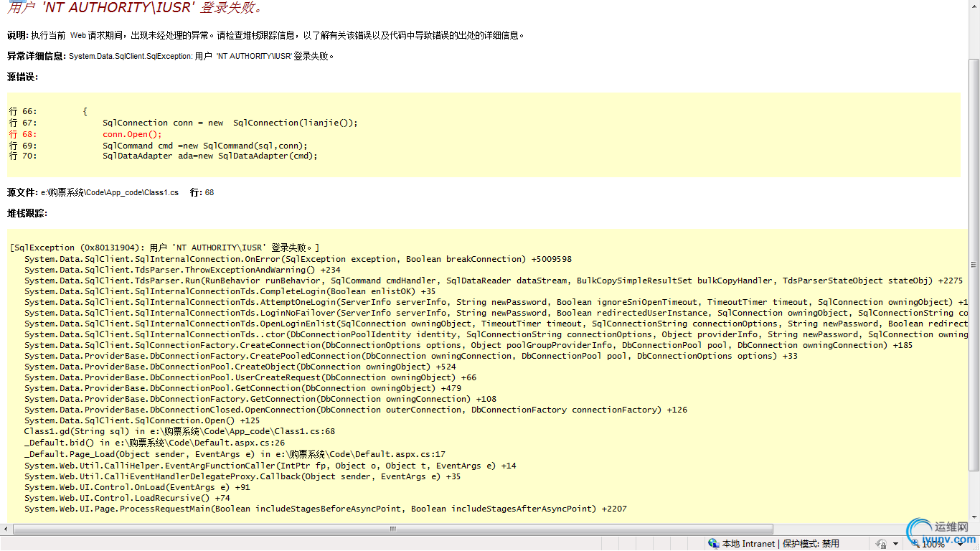Click the 'CalliEventHandlerDelegateProxy.Callback' stack line
The width and height of the screenshot is (980, 551).
click(x=242, y=476)
